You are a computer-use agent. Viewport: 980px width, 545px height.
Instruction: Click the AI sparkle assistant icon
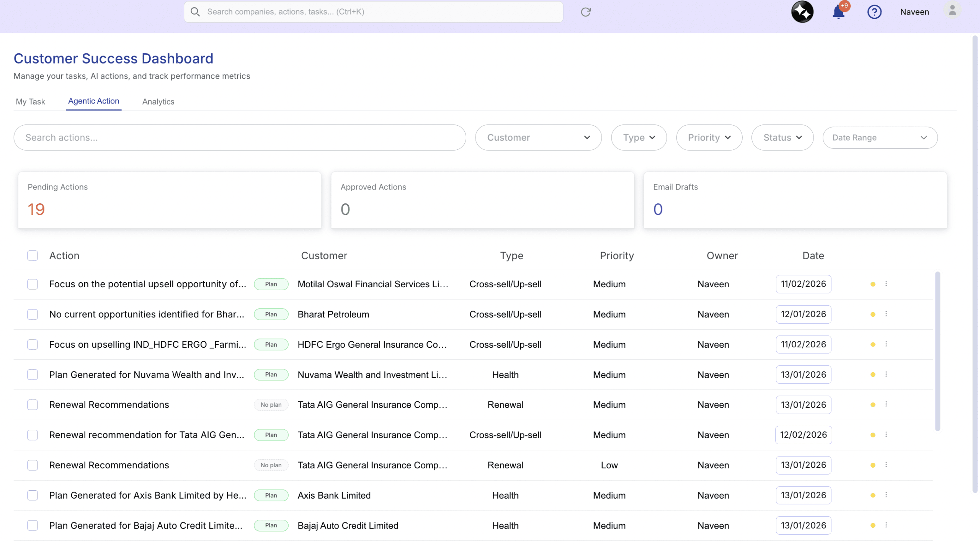tap(802, 12)
